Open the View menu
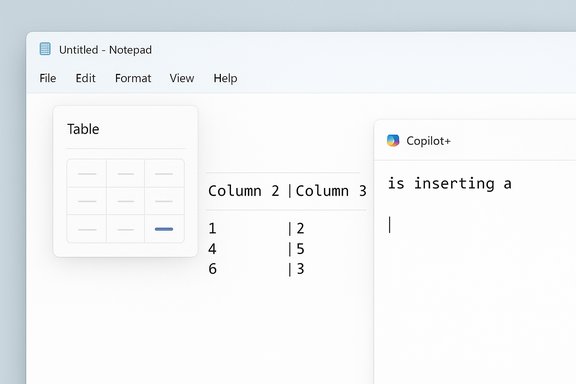576x384 pixels. click(182, 78)
